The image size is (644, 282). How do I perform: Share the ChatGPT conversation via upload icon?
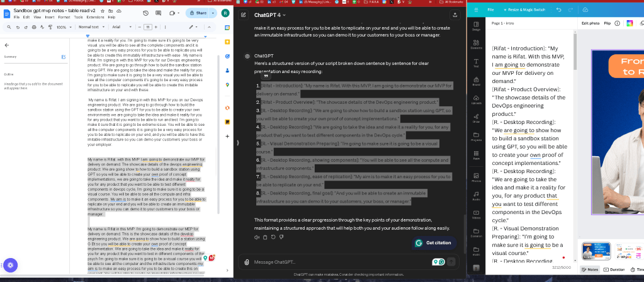(x=455, y=14)
